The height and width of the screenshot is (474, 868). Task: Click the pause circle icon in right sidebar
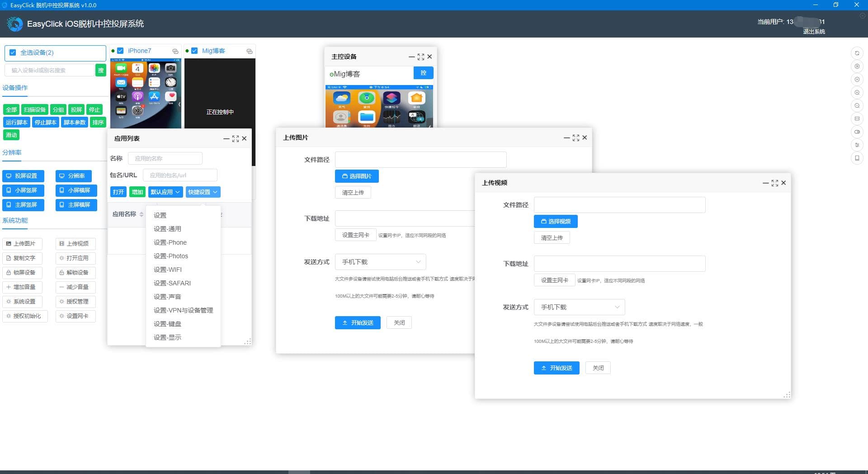click(x=857, y=80)
